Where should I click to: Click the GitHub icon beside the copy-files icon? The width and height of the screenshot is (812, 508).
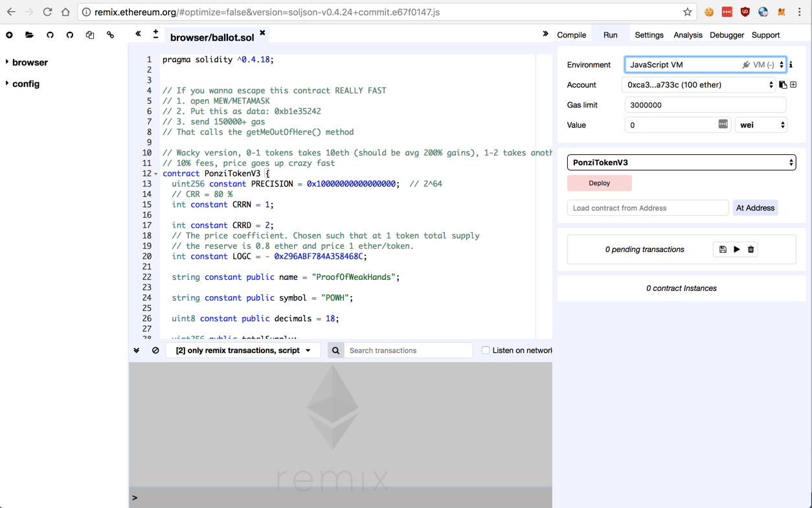[70, 35]
